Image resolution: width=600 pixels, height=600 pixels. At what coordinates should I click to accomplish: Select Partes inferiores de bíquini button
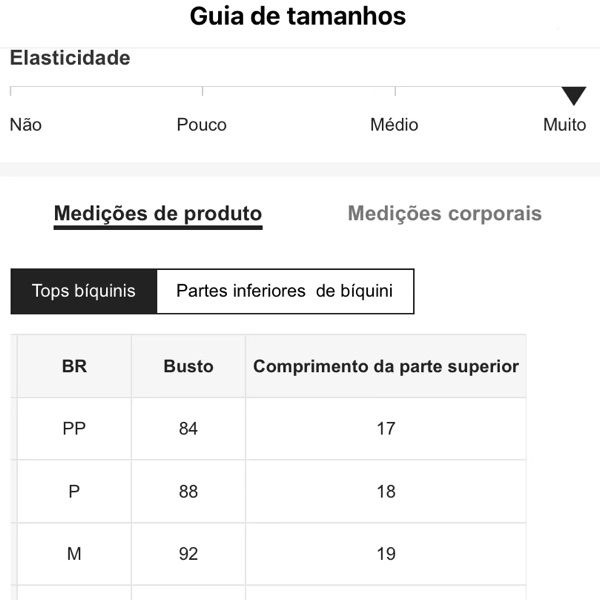click(285, 291)
